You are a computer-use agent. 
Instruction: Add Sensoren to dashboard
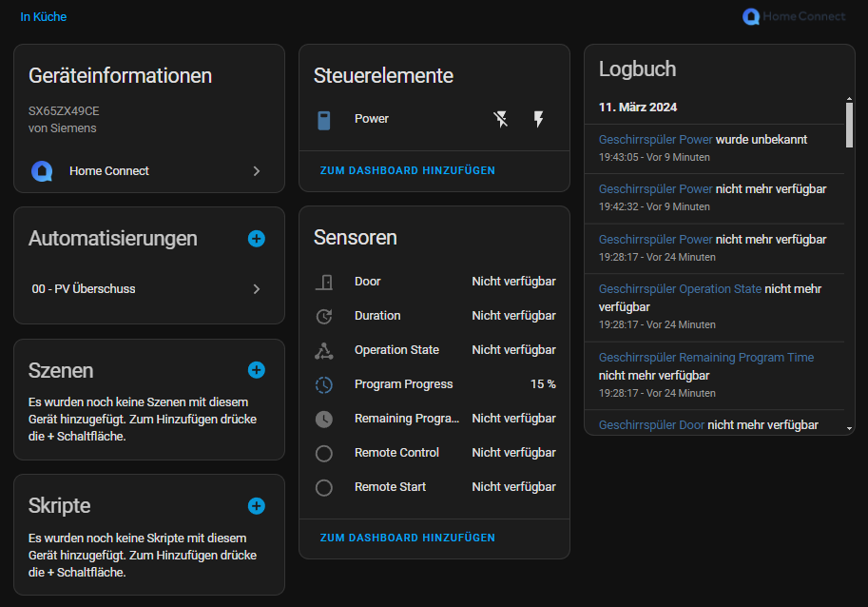pyautogui.click(x=407, y=538)
